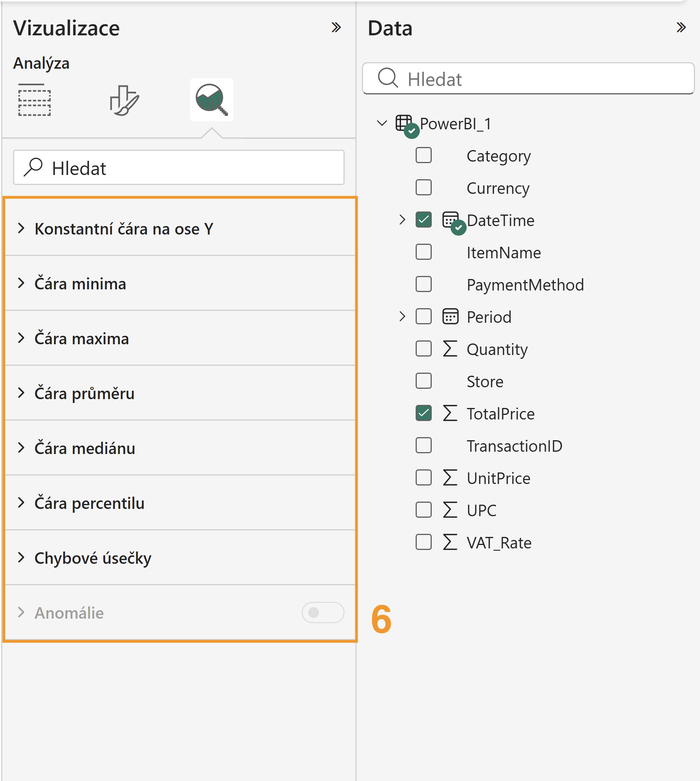Check the PaymentMethod field checkbox
Image resolution: width=700 pixels, height=781 pixels.
[x=423, y=284]
